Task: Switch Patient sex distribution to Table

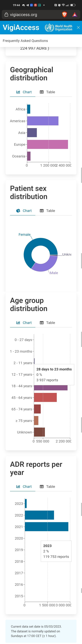Action: 47,211
